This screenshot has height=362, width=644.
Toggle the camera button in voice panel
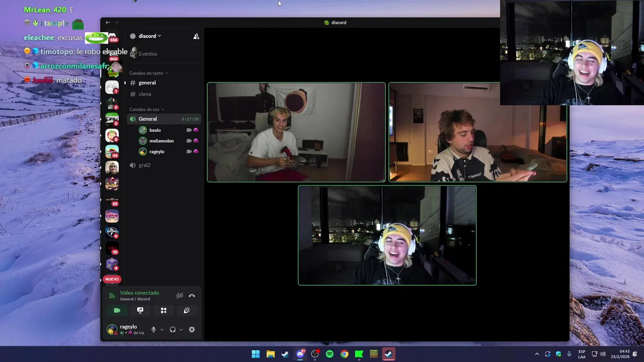pos(117,311)
